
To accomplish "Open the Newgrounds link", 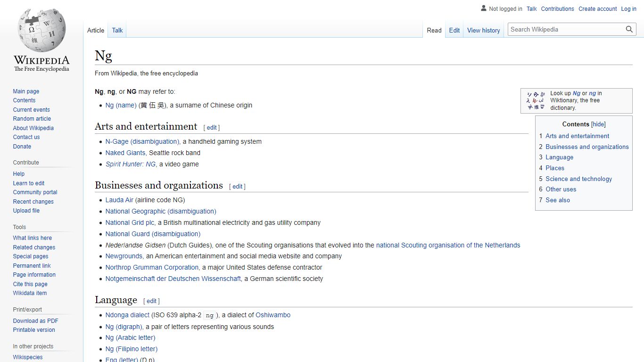I will (x=124, y=256).
